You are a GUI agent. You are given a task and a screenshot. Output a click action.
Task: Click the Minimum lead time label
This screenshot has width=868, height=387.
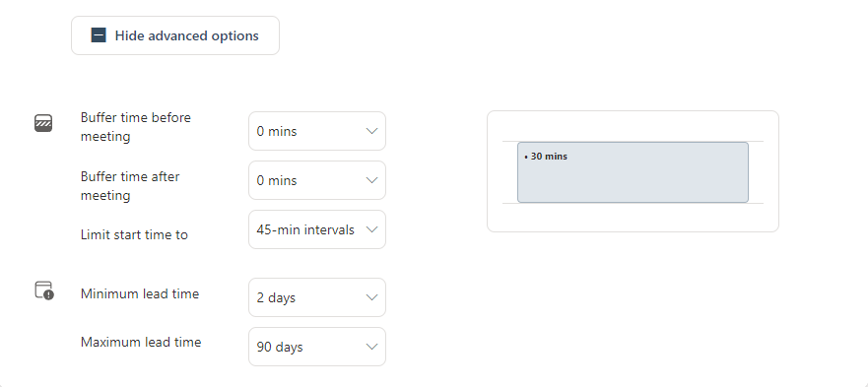(x=140, y=293)
